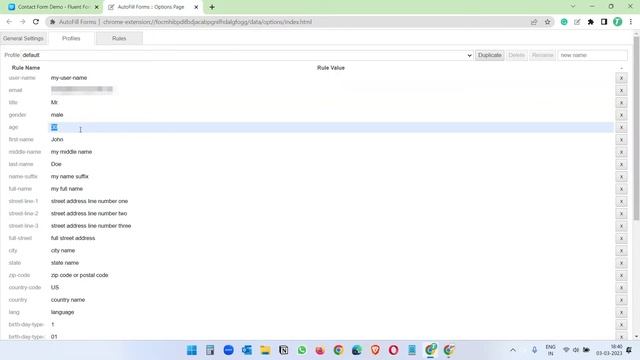This screenshot has width=640, height=360.
Task: Remove the email rule using its X button
Action: pyautogui.click(x=621, y=90)
